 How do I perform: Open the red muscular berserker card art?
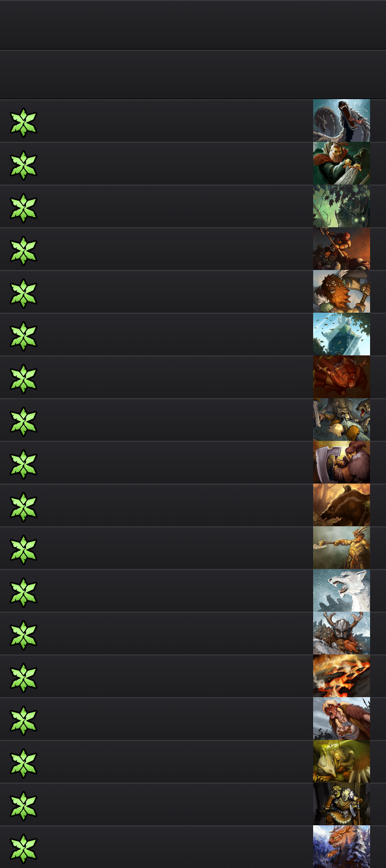[x=342, y=377]
